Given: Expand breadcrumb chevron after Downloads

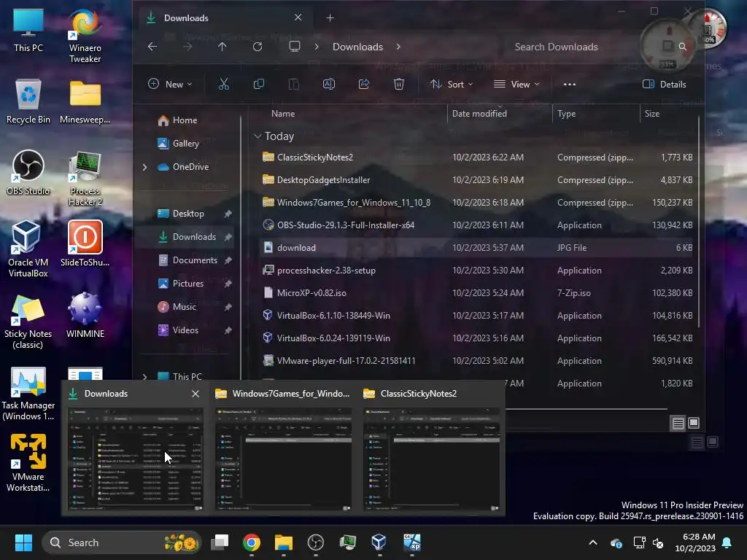Looking at the screenshot, I should coord(398,47).
